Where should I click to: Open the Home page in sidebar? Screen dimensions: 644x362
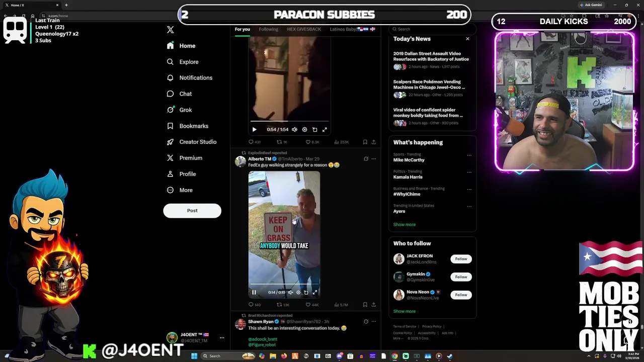pyautogui.click(x=181, y=46)
